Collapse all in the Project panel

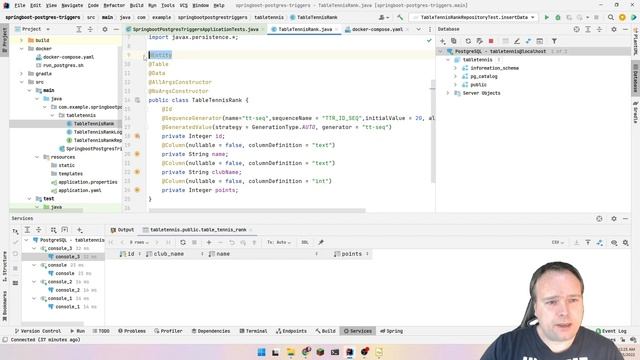90,29
